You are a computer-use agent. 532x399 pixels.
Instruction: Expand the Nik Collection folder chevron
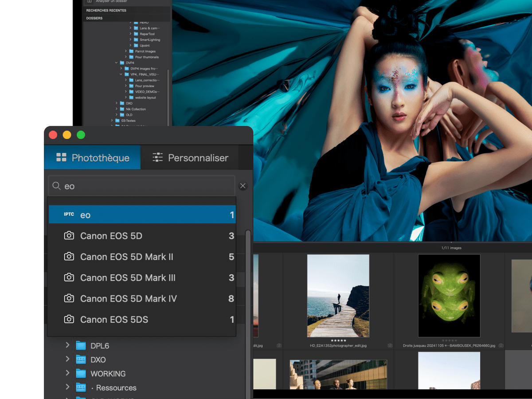click(117, 109)
